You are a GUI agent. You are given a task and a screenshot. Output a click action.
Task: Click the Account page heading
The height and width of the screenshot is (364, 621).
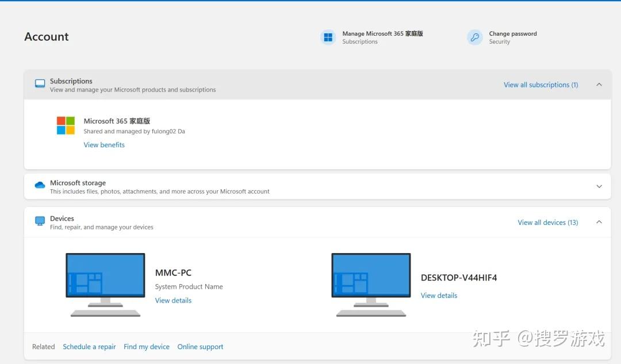[47, 36]
